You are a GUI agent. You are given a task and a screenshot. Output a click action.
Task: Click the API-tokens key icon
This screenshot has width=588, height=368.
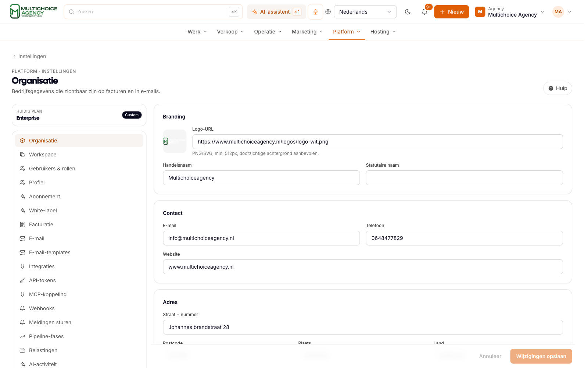point(22,280)
